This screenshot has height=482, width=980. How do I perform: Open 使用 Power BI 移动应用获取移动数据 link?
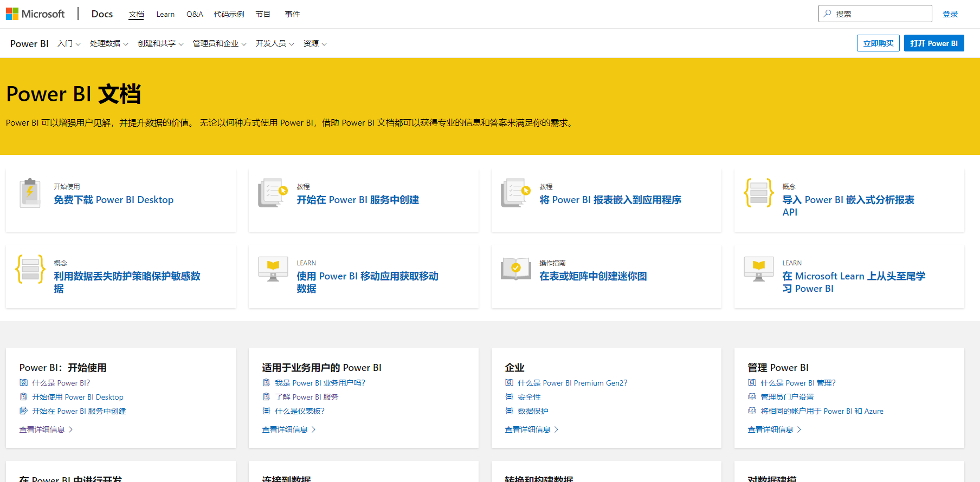tap(367, 282)
